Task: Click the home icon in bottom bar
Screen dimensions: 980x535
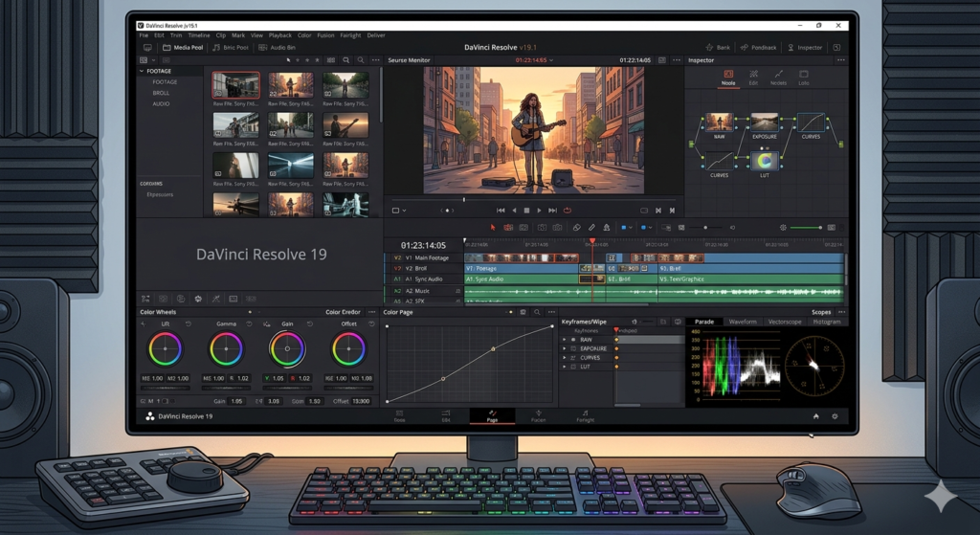Action: coord(815,416)
